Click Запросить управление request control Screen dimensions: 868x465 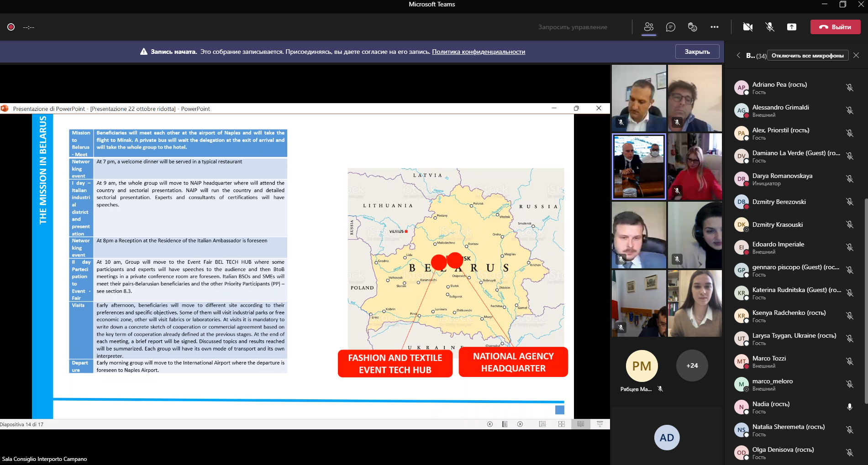(x=573, y=27)
